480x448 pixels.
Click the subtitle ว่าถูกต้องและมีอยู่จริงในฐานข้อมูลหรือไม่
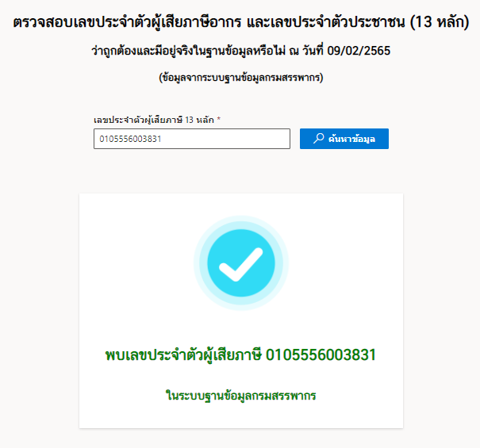(x=188, y=51)
